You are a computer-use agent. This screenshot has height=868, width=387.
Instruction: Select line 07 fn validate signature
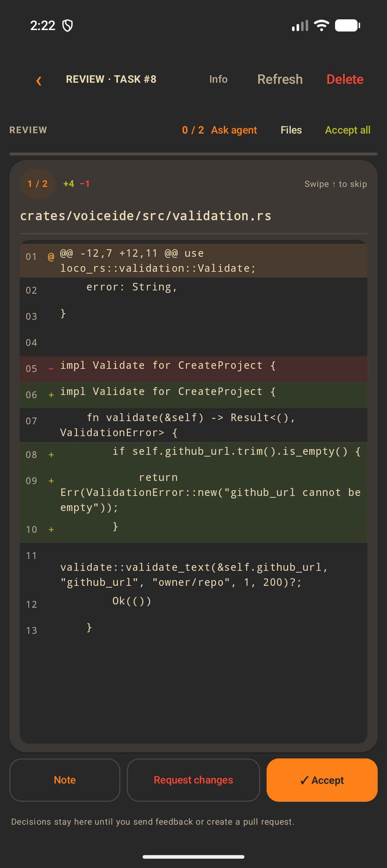pos(193,425)
